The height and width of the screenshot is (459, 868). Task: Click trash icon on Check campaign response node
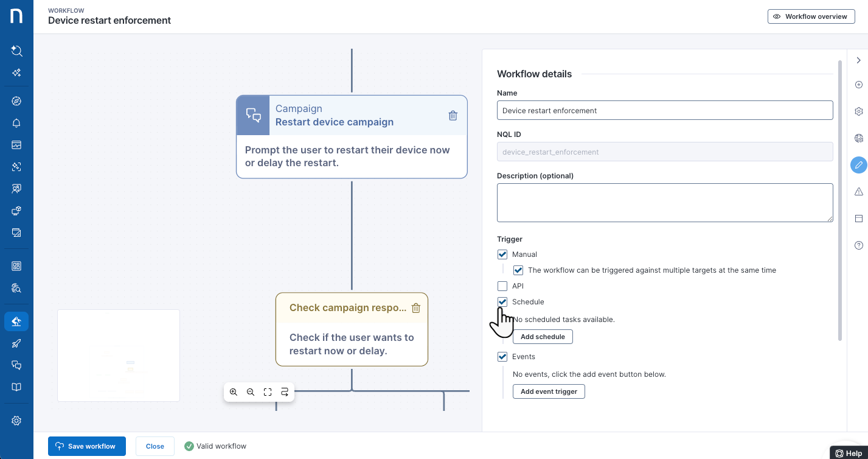click(416, 308)
